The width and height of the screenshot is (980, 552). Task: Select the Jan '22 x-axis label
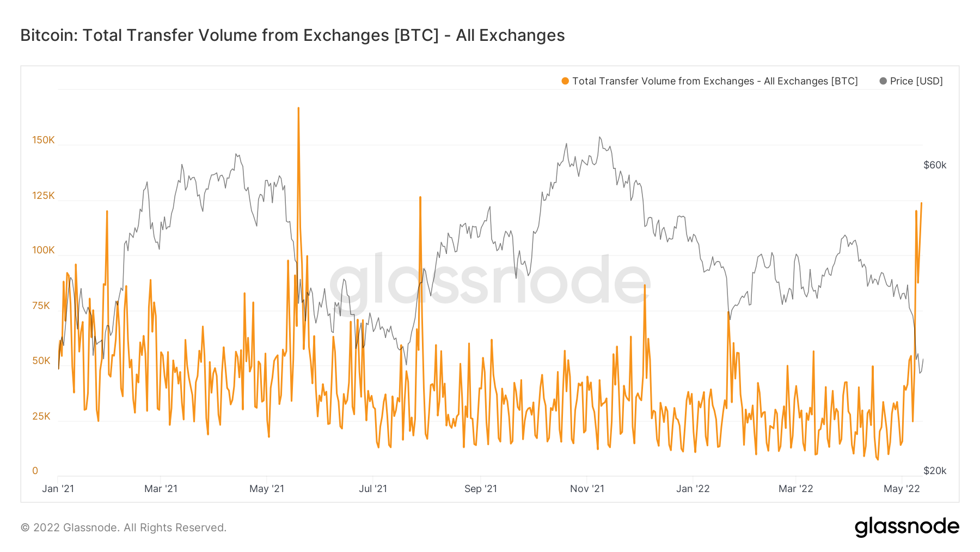[693, 489]
